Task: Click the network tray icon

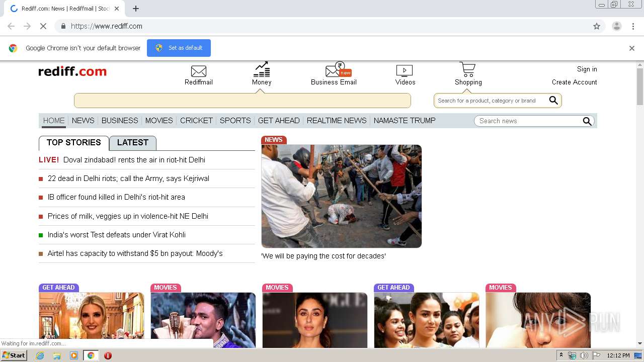Action: 572,355
